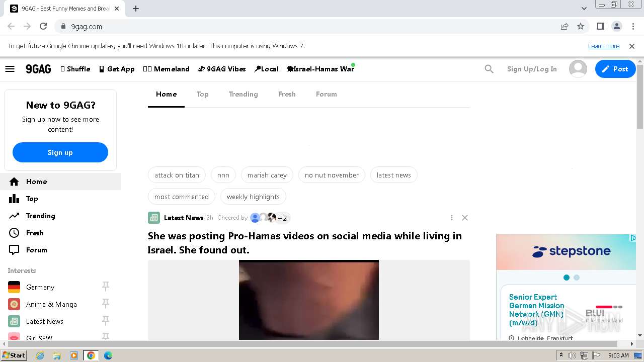
Task: Open Get App link
Action: pos(117,69)
